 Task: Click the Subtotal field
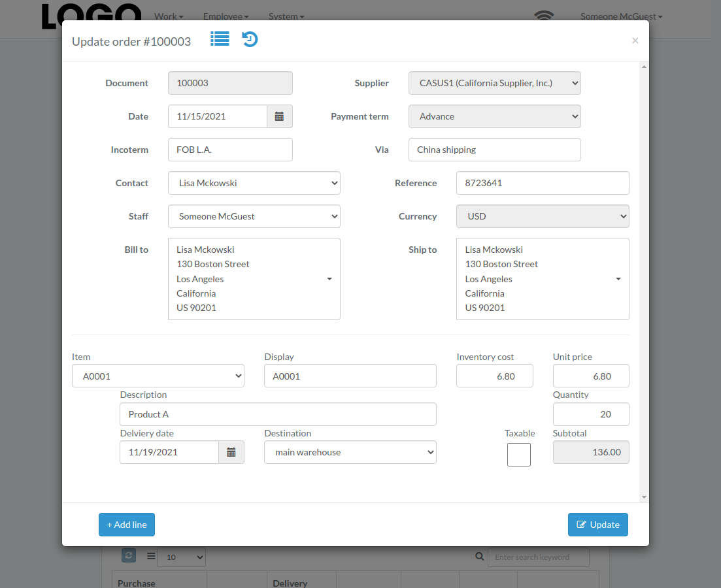591,452
